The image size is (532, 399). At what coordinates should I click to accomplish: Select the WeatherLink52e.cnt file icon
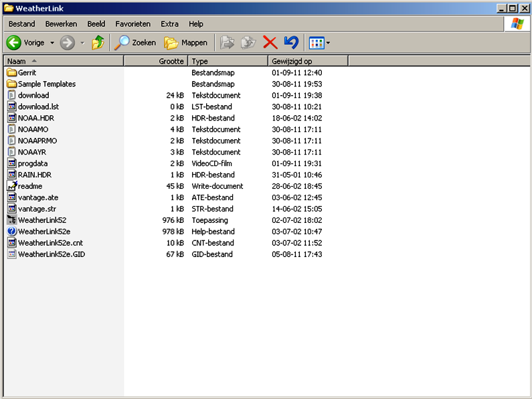click(11, 243)
